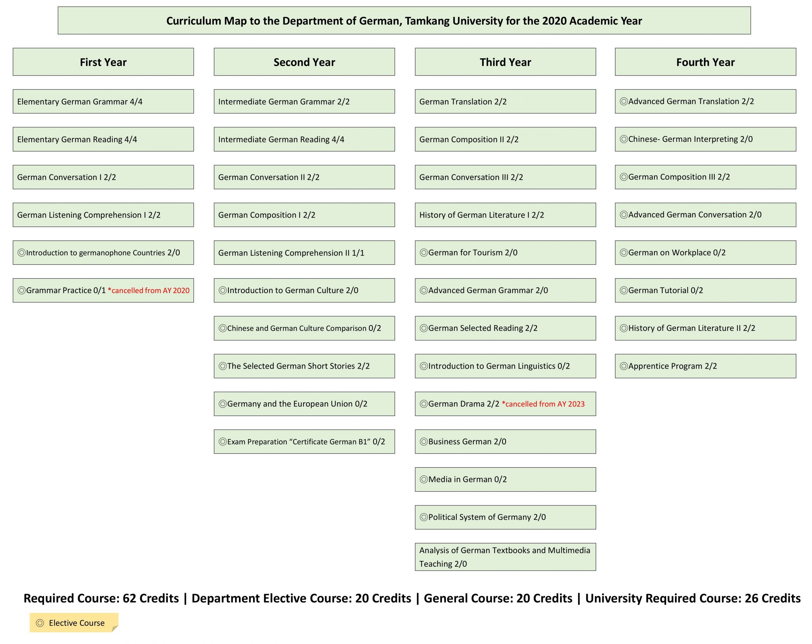Click the elective marker on German for Tourism
The image size is (812, 644).
(424, 253)
